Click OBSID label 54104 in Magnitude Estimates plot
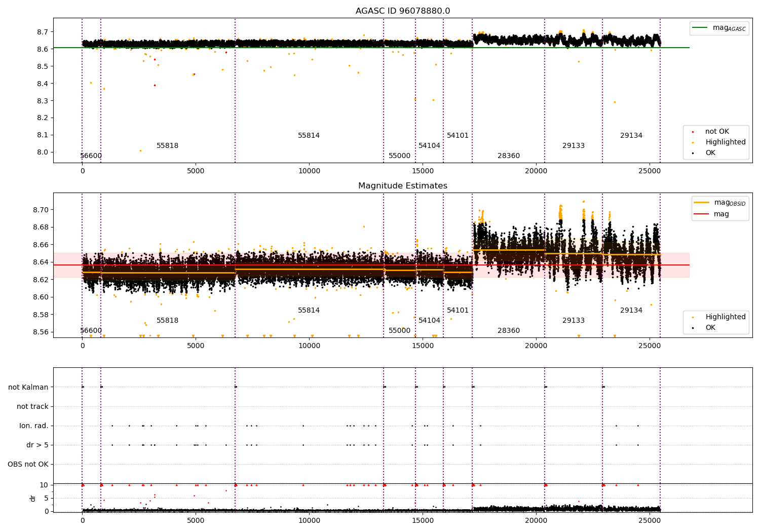This screenshot has height=532, width=760. coord(430,320)
